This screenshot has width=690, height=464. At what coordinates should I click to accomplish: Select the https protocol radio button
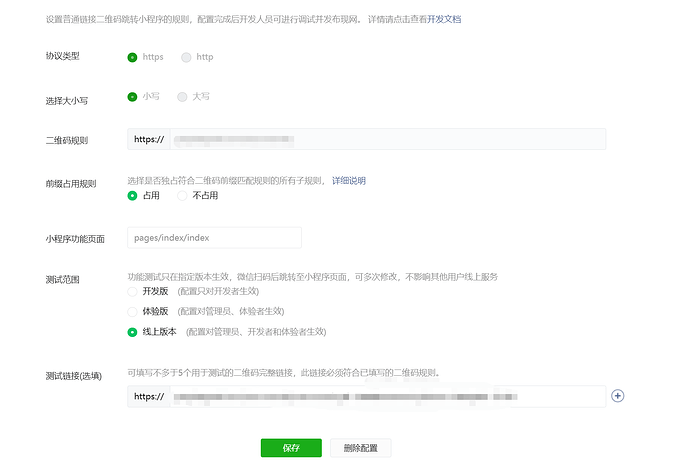(132, 57)
